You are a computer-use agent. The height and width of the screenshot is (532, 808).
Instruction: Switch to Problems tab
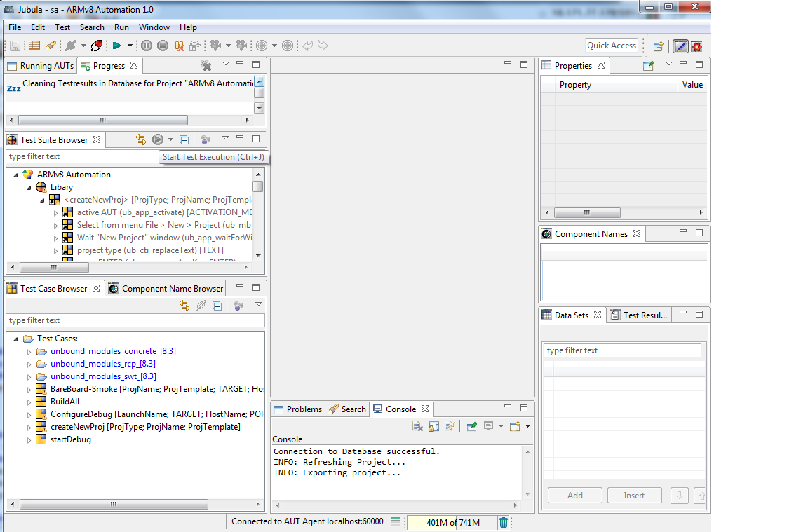298,409
